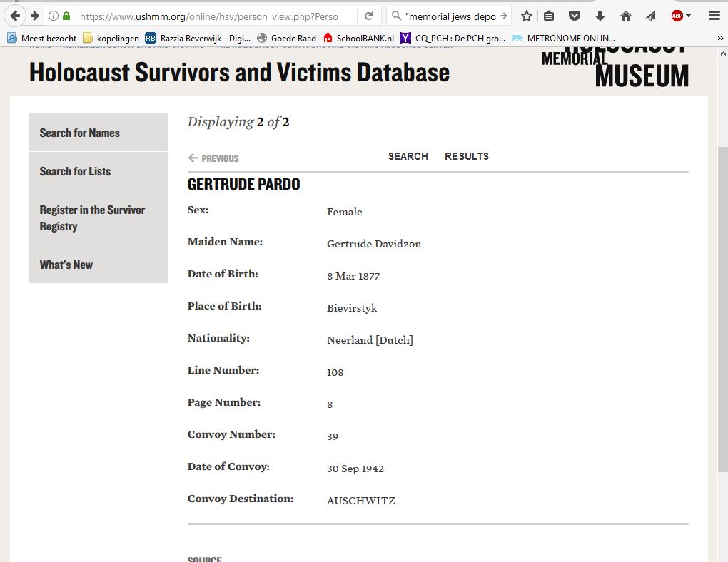The width and height of the screenshot is (728, 562).
Task: Select the name GERTRUDE PARDO
Action: click(x=244, y=184)
